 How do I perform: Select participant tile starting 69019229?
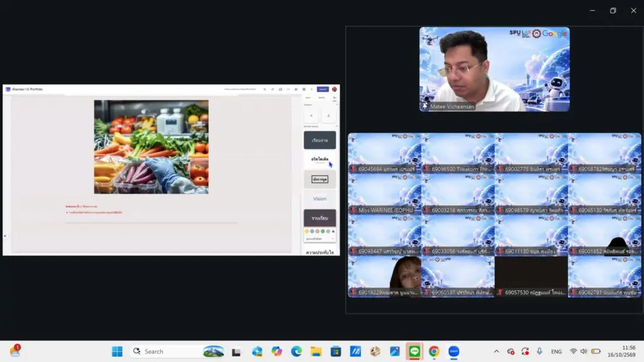pos(385,277)
